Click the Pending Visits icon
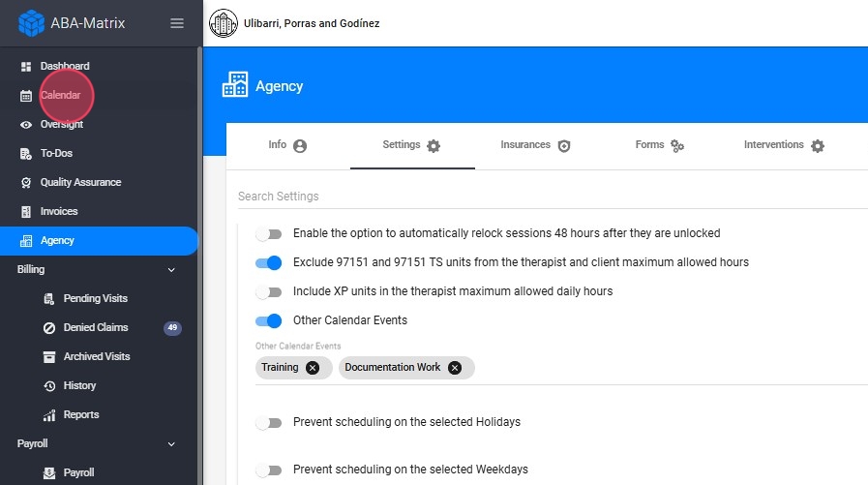This screenshot has width=868, height=485. click(49, 299)
